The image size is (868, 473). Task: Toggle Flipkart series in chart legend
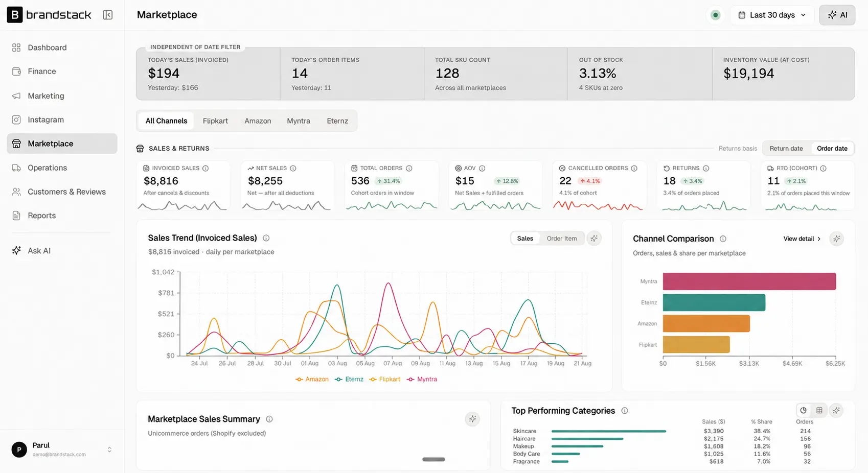(x=385, y=380)
